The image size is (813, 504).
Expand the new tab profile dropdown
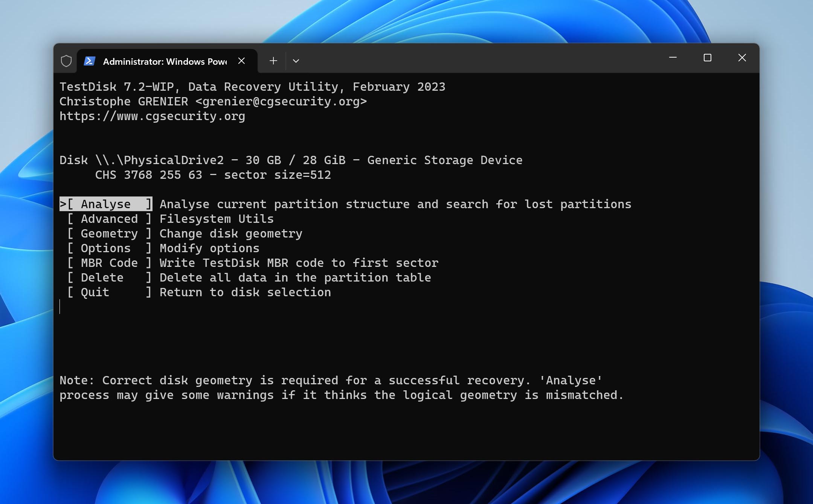point(296,61)
